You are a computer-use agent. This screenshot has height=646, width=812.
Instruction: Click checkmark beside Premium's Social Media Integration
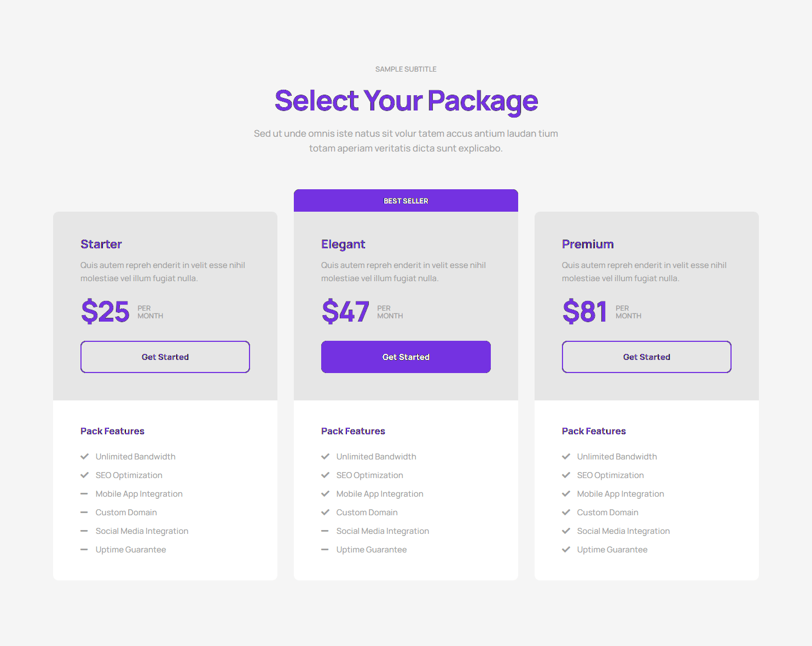(566, 531)
